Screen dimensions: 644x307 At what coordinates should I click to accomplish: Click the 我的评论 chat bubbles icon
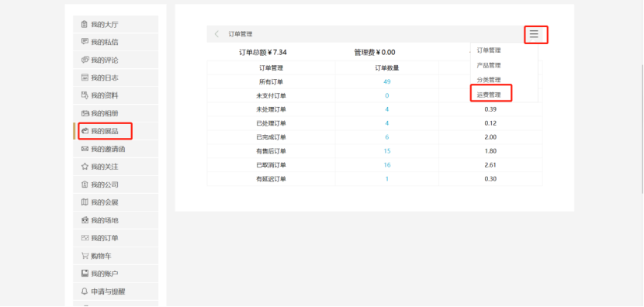point(85,60)
